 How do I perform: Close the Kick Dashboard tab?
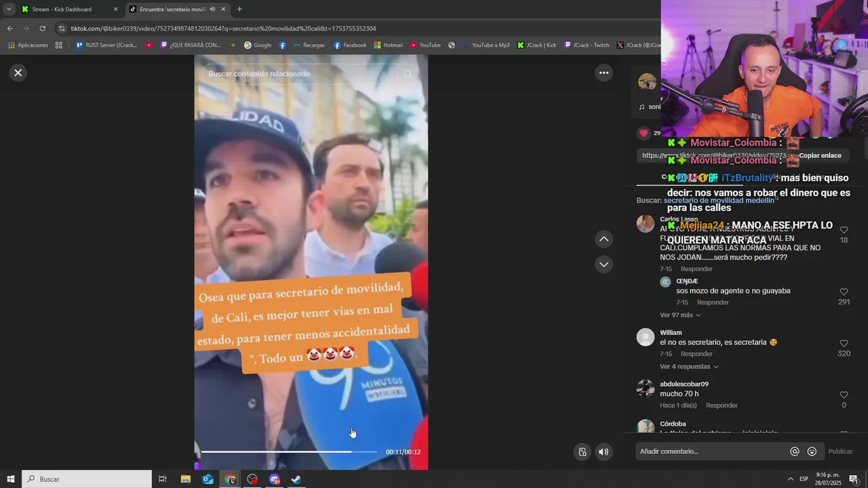click(x=115, y=9)
